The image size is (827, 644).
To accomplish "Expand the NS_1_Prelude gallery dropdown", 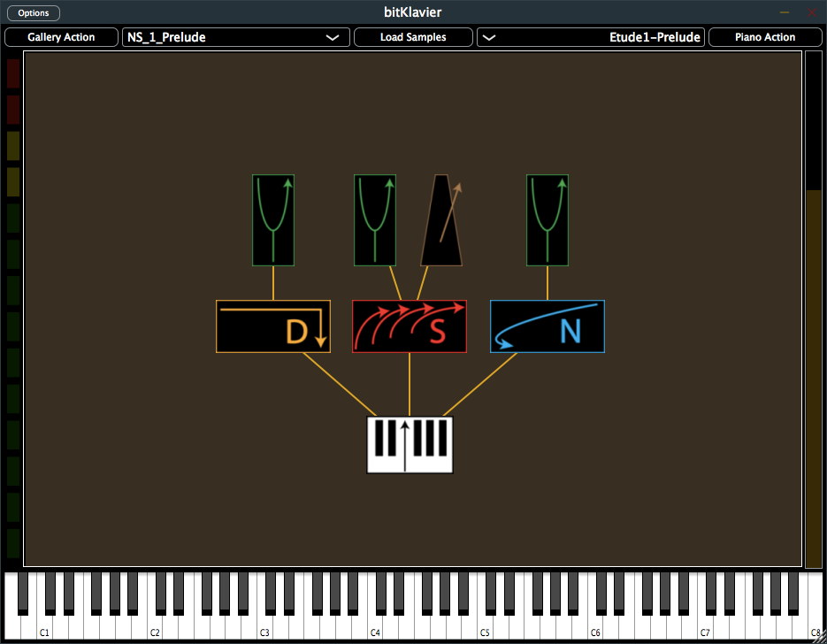I will [x=236, y=37].
